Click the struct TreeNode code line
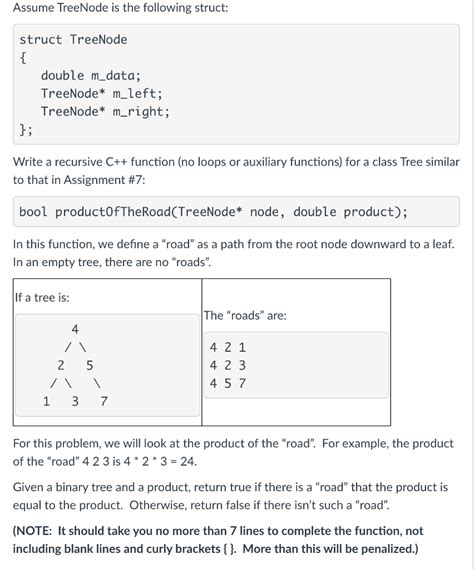 pyautogui.click(x=73, y=40)
